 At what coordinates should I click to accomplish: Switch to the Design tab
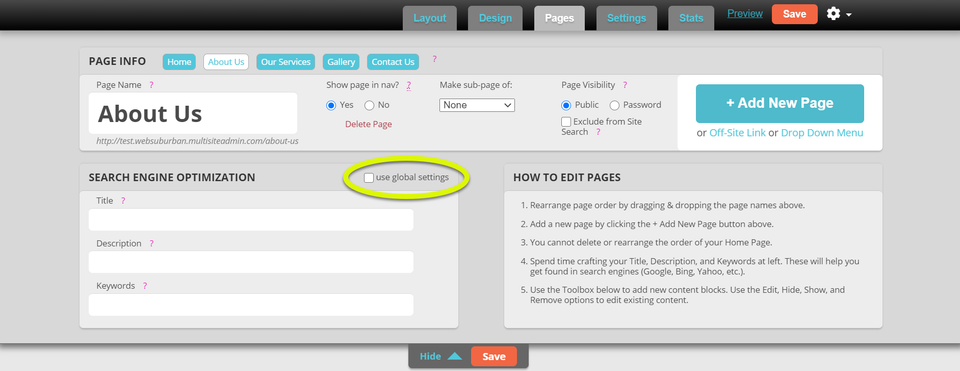pos(495,18)
